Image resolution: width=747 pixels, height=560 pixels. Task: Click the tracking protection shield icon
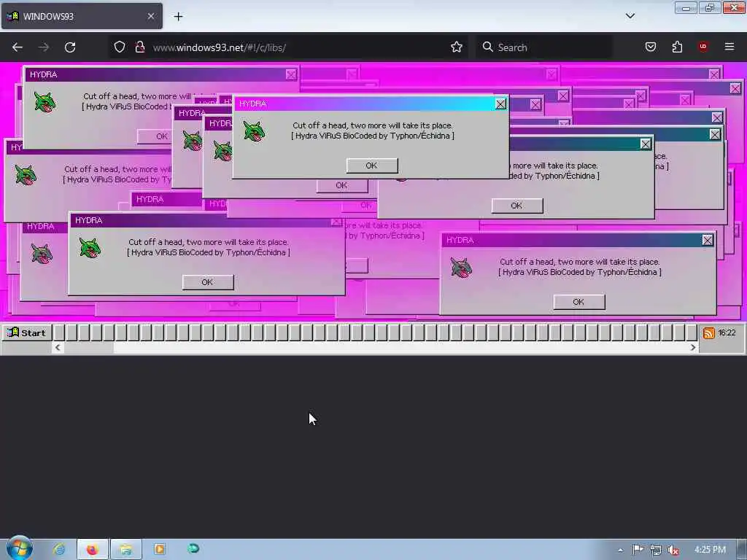[x=120, y=47]
